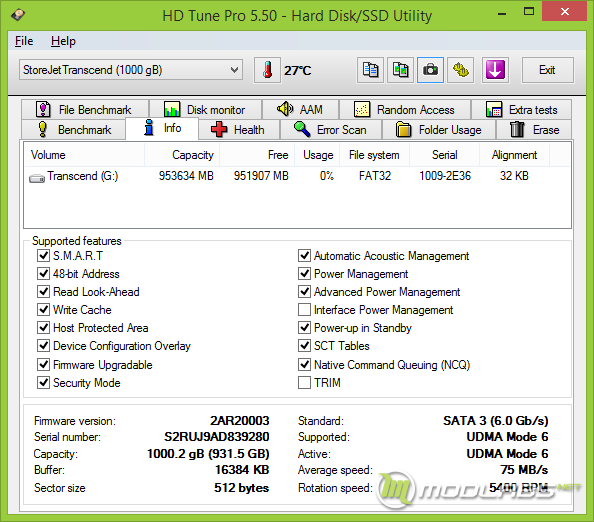The width and height of the screenshot is (594, 522).
Task: Click the 32 KB alignment cell
Action: [x=514, y=176]
